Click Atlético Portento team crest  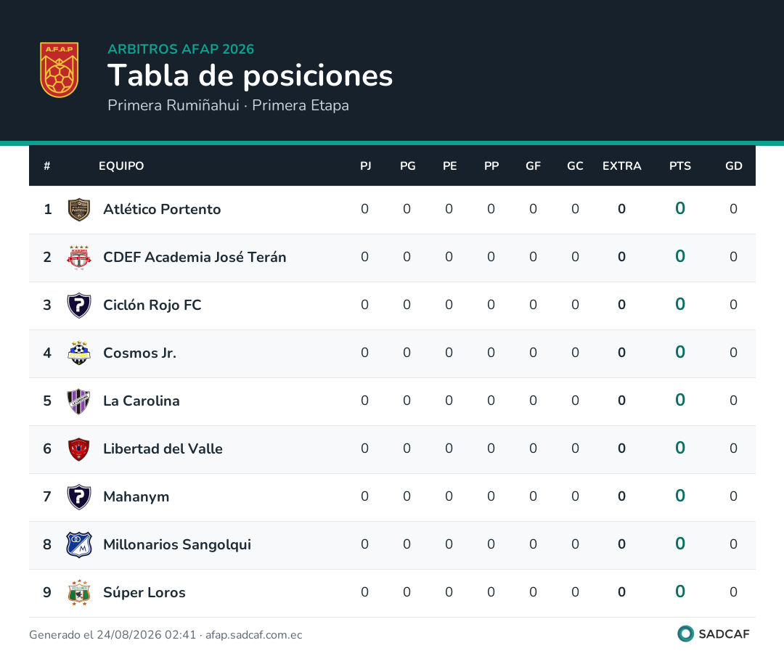click(x=79, y=210)
